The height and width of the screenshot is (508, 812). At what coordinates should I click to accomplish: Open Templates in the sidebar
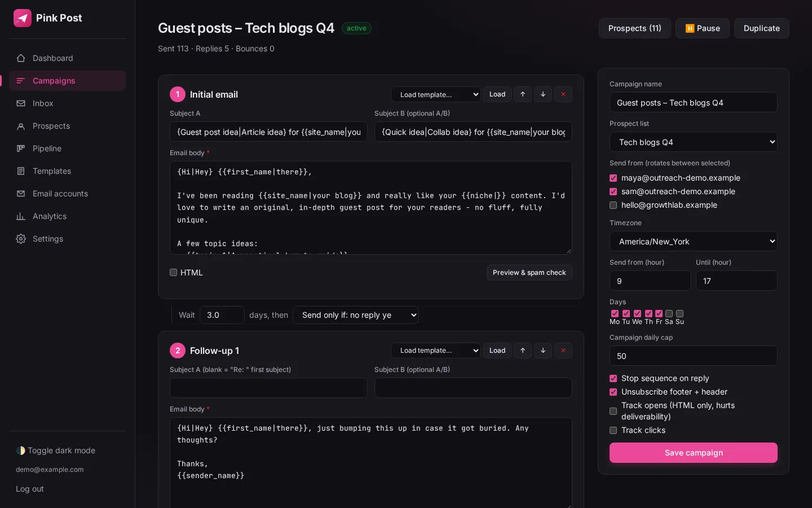pyautogui.click(x=68, y=171)
